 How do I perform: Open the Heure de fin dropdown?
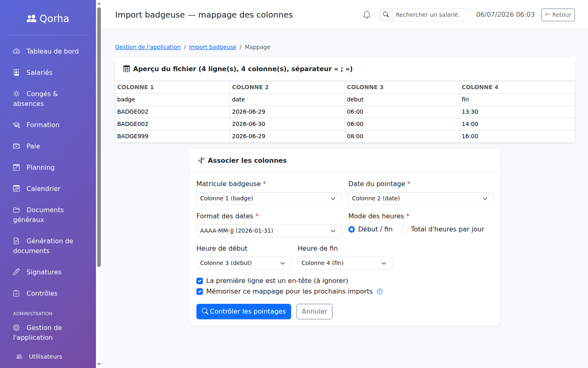pos(345,263)
